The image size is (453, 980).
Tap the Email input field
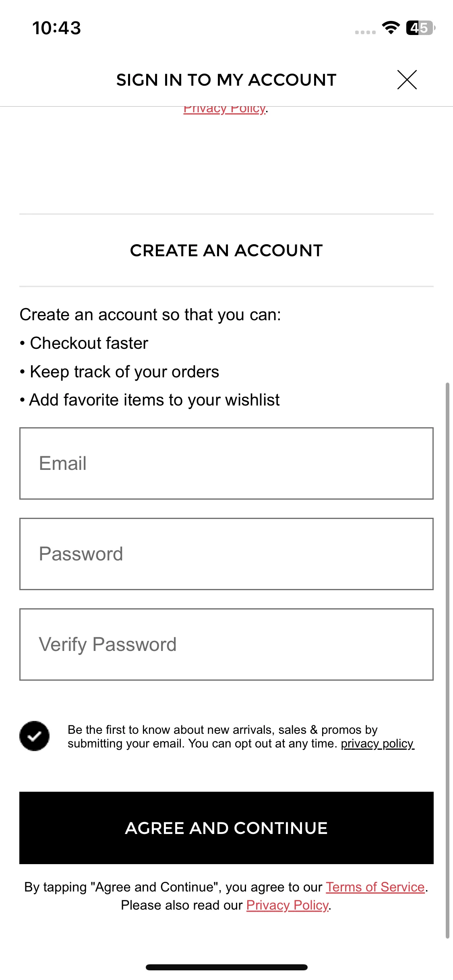(226, 463)
